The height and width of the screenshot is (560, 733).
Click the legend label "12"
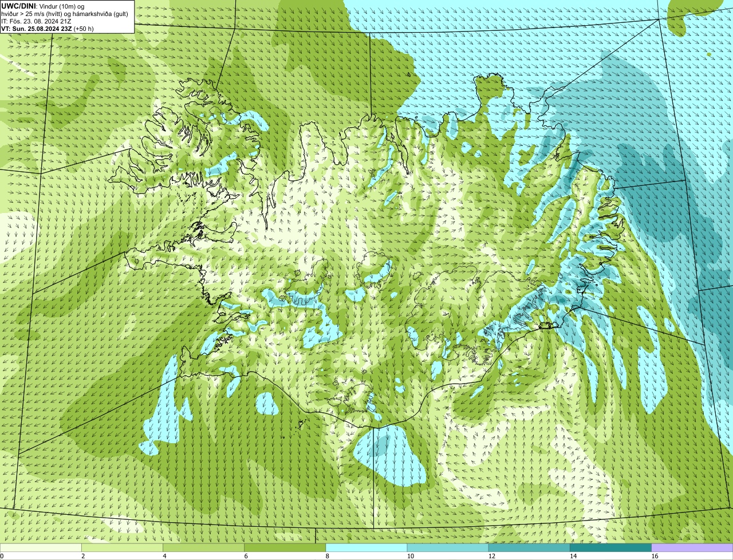[x=492, y=556]
